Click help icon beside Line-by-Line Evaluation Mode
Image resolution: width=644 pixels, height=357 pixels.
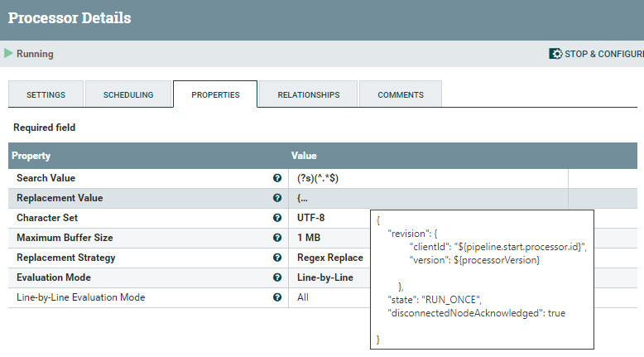pyautogui.click(x=277, y=297)
